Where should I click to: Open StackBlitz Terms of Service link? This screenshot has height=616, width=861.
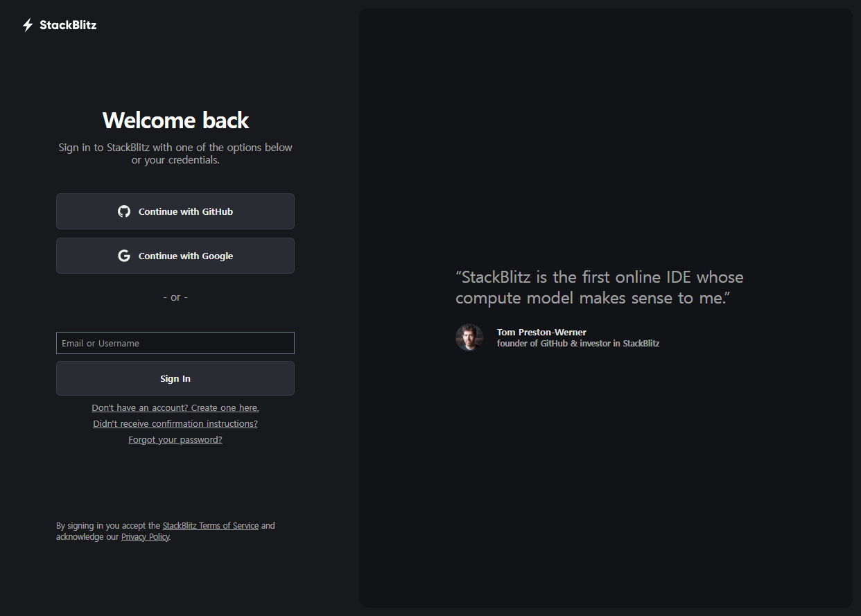coord(211,526)
